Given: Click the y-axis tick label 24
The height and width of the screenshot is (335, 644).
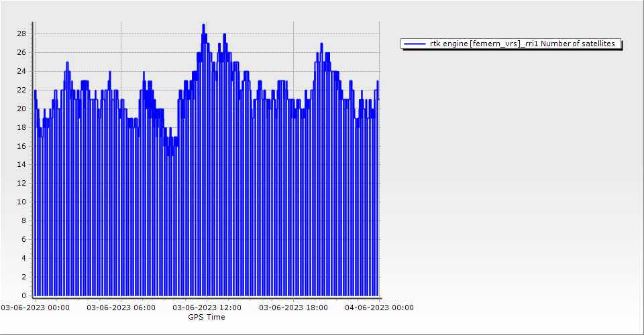Looking at the screenshot, I should 22,71.
